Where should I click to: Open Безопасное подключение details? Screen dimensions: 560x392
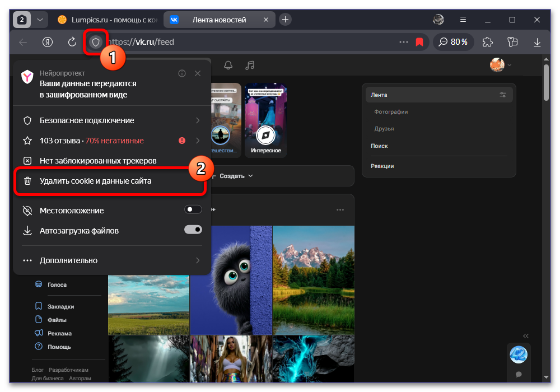(x=111, y=120)
